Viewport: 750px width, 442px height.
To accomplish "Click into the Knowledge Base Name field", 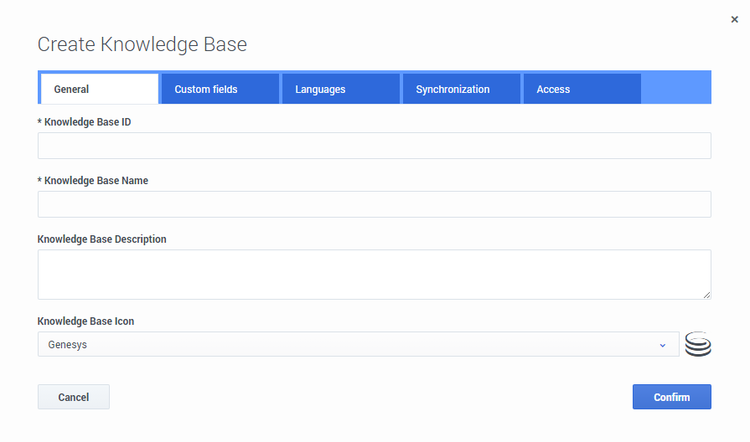I will pos(374,205).
